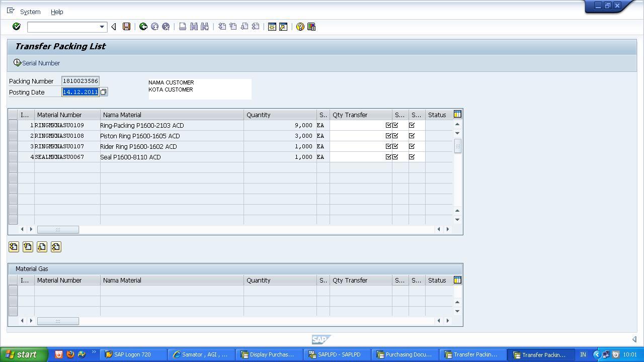Click previous-page button below upper table
This screenshot has height=362, width=644.
(28, 247)
